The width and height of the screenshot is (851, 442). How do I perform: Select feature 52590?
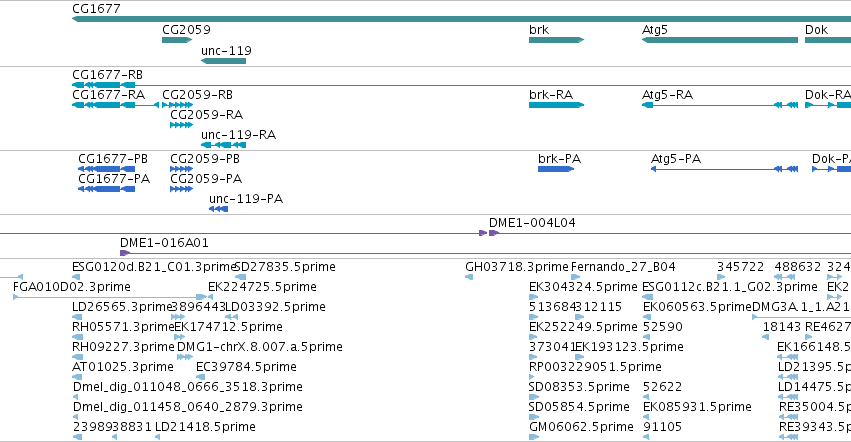tap(663, 327)
